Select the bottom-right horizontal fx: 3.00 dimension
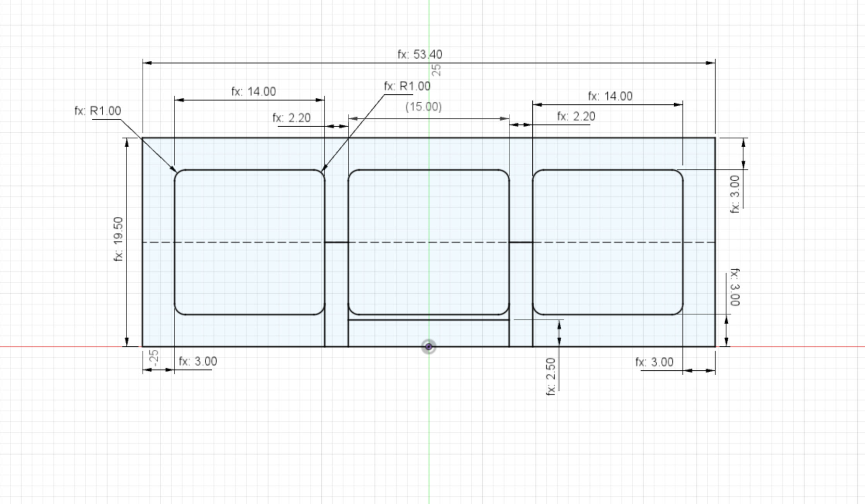 pyautogui.click(x=654, y=362)
